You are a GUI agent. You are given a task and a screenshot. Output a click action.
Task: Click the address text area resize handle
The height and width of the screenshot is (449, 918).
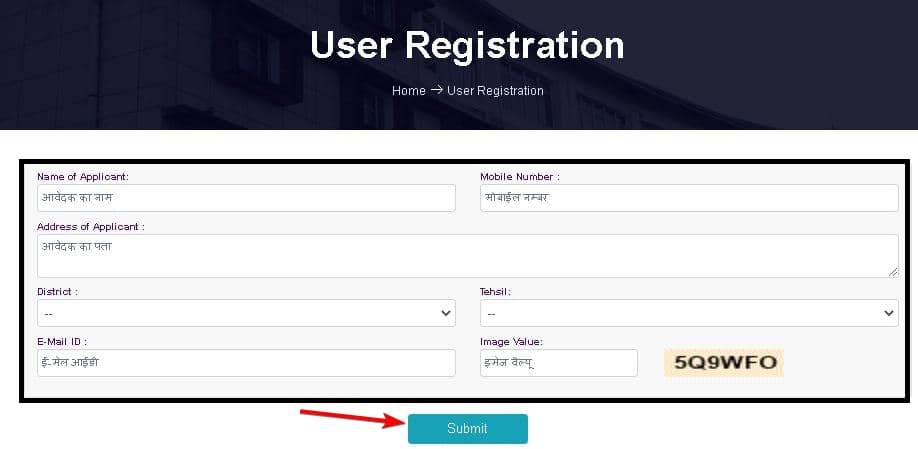(x=893, y=272)
